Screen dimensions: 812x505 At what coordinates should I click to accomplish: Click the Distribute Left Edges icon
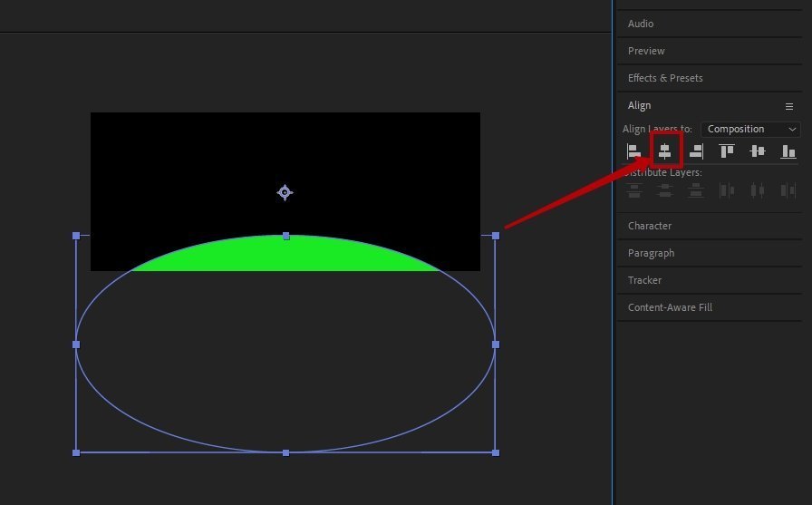(x=727, y=190)
